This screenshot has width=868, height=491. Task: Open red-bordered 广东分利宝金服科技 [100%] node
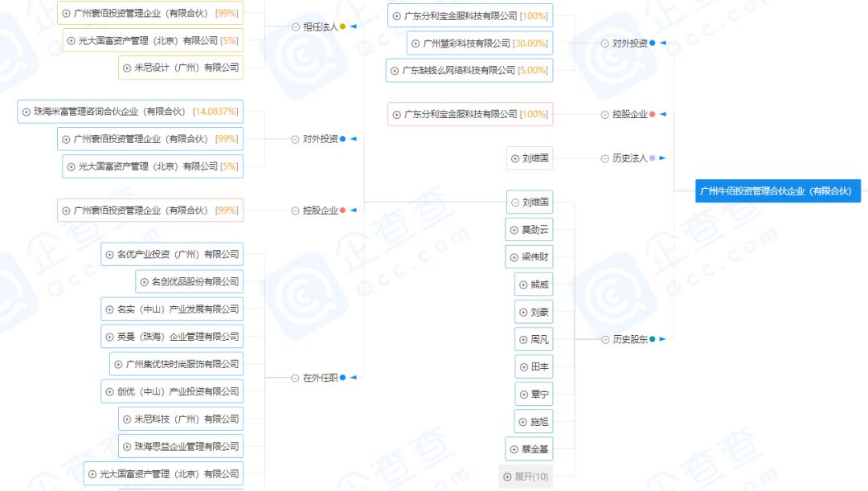tap(470, 114)
